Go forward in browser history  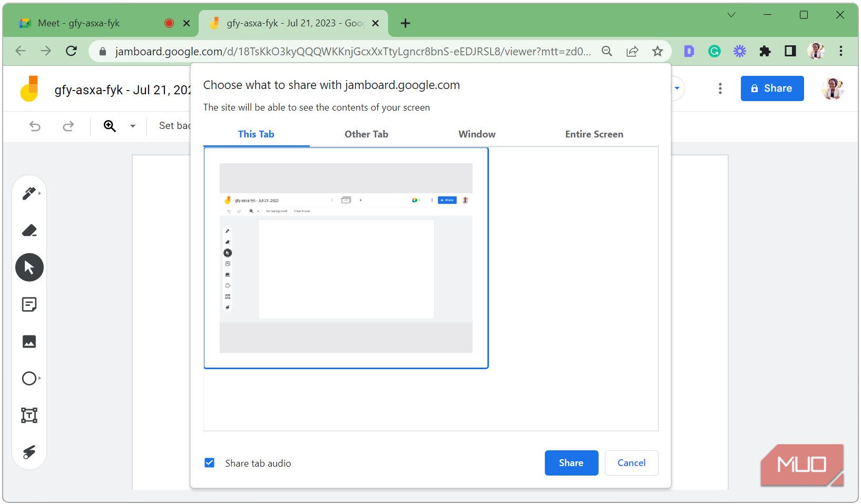pos(46,51)
